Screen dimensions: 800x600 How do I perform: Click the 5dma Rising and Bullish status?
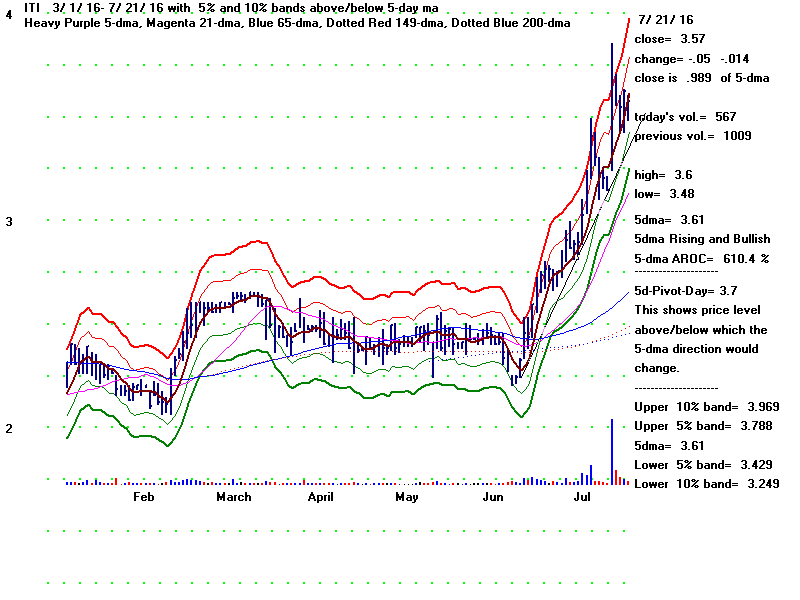pyautogui.click(x=702, y=239)
